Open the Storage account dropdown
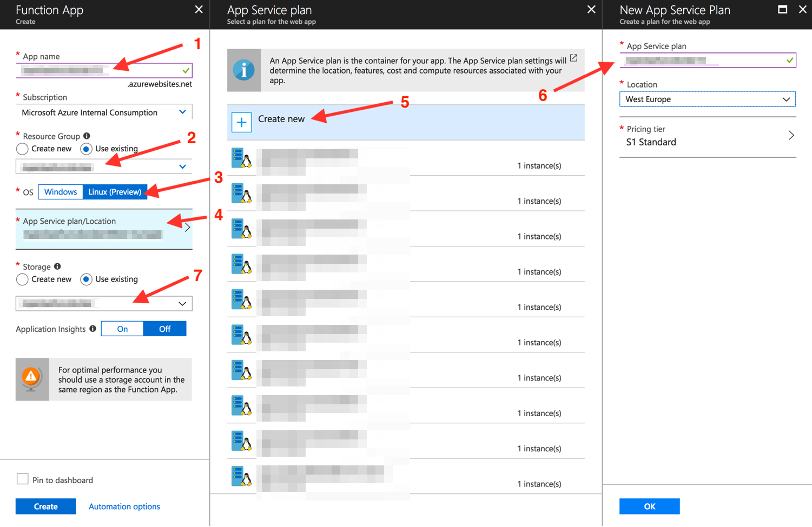The width and height of the screenshot is (812, 527). 104,303
